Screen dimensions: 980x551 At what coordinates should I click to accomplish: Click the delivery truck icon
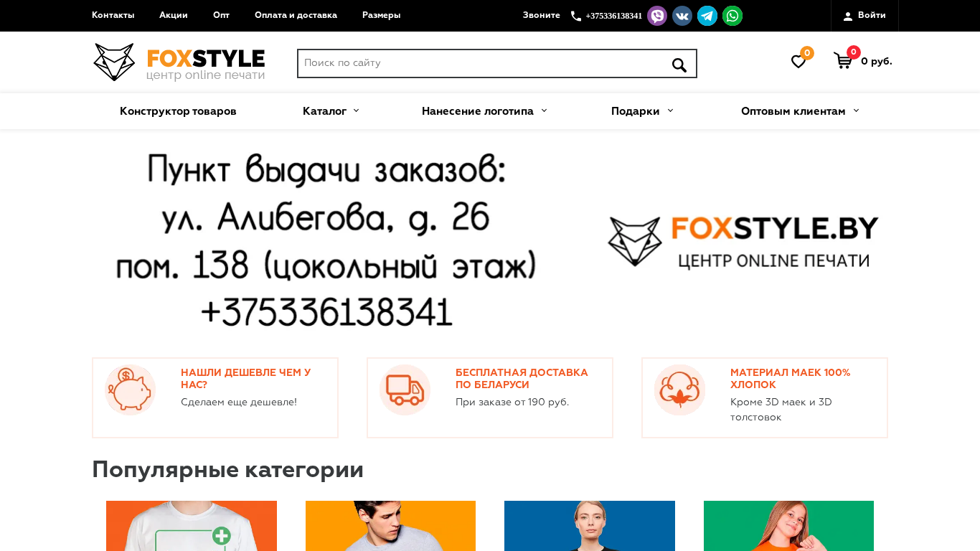[405, 390]
